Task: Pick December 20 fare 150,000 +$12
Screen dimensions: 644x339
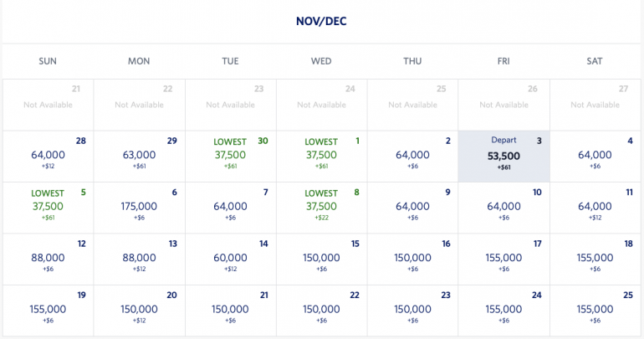Action: click(x=139, y=309)
